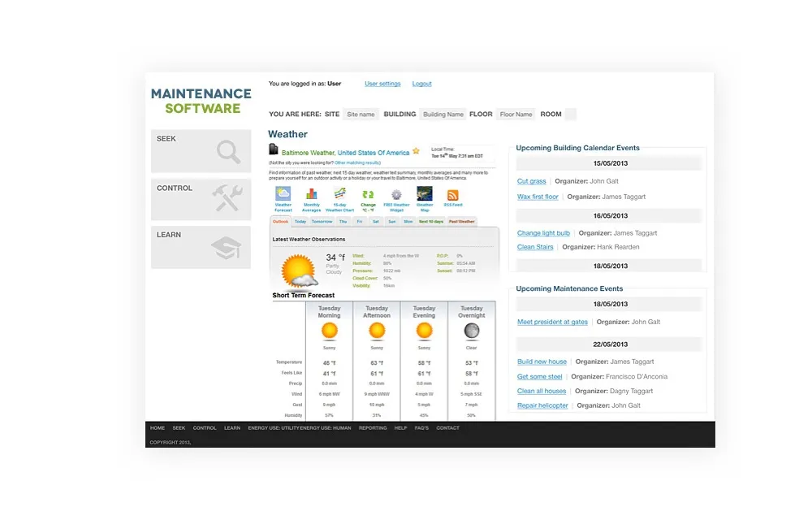Select the Fri weather tab
This screenshot has width=812, height=520.
pos(360,222)
